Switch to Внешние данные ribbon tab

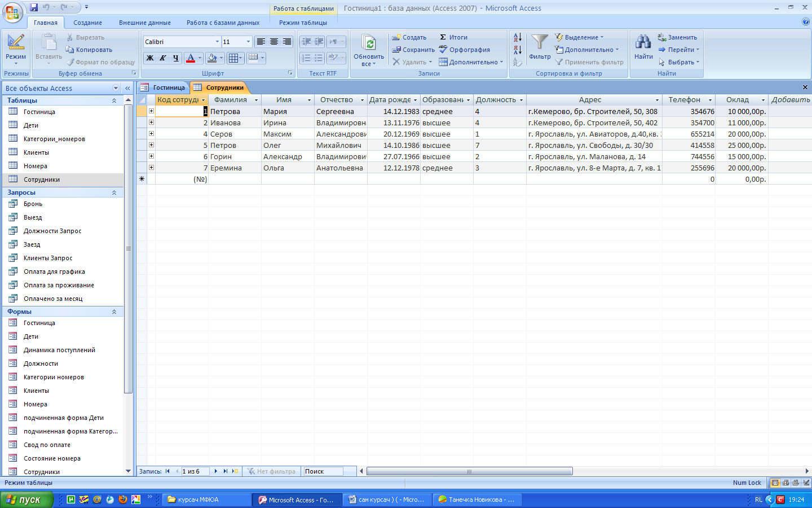pyautogui.click(x=145, y=23)
